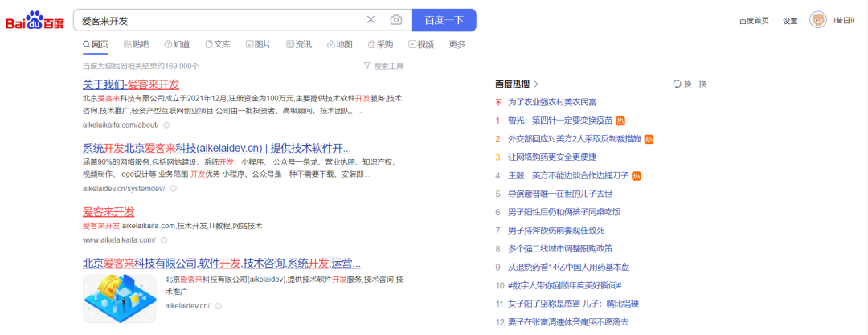
Task: Click the 百度一下 search button
Action: [x=444, y=21]
